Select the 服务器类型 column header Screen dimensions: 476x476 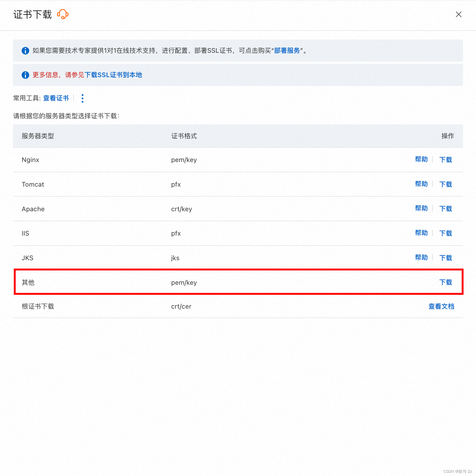(x=38, y=136)
